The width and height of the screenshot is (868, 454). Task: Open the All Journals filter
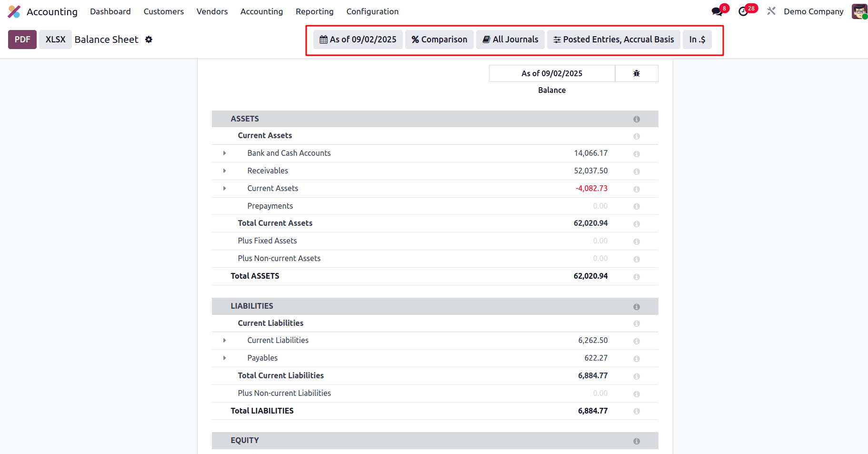click(x=510, y=40)
